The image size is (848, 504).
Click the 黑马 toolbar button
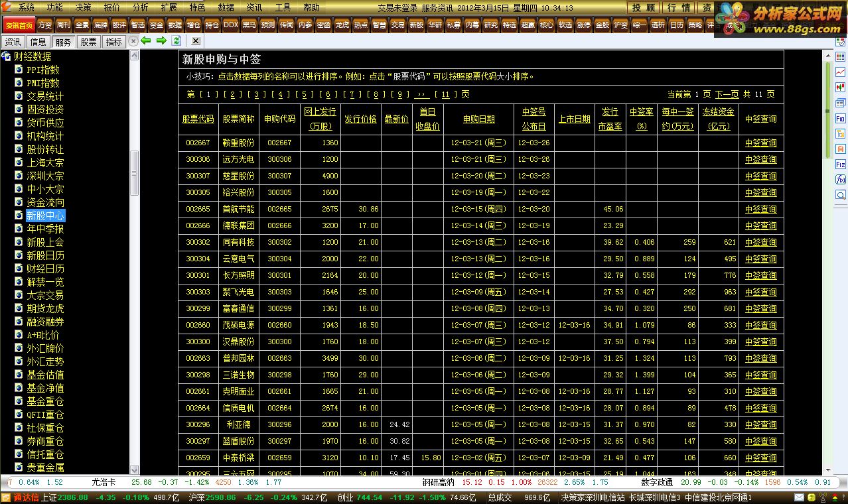click(x=249, y=25)
